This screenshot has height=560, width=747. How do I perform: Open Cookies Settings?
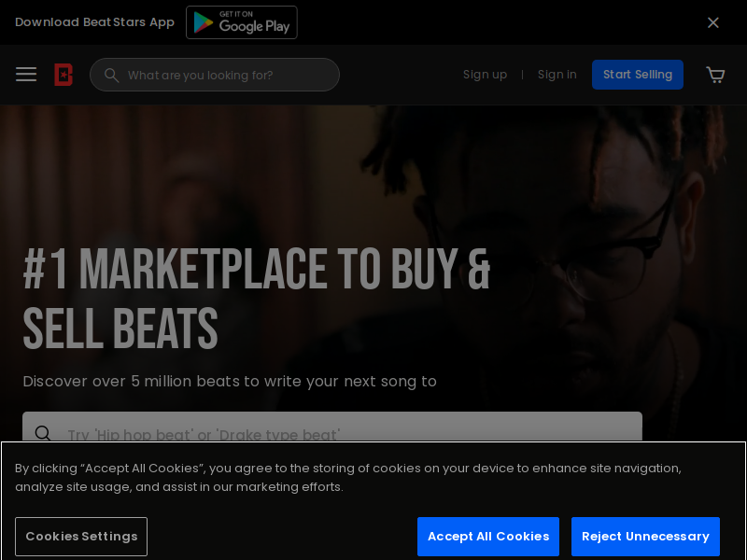(81, 537)
